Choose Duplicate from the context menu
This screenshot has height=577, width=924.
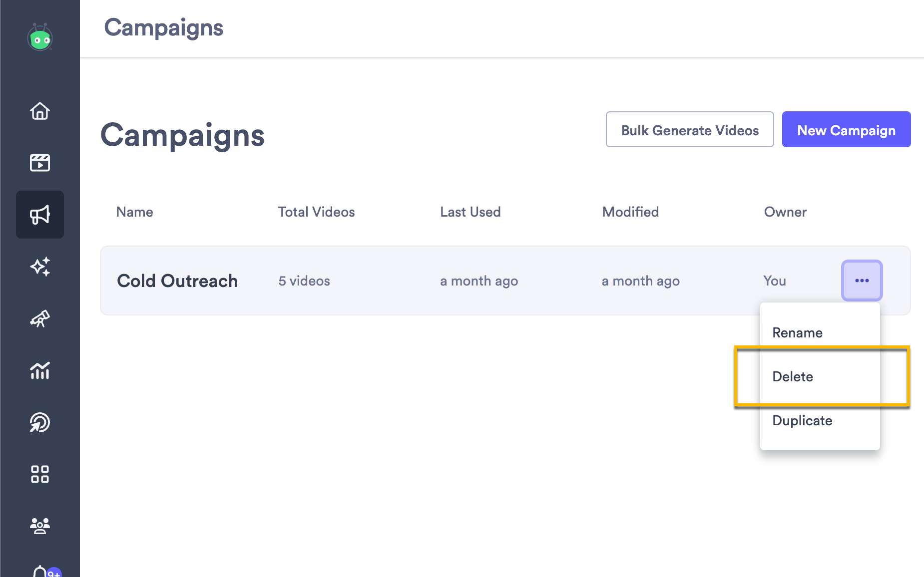point(802,420)
